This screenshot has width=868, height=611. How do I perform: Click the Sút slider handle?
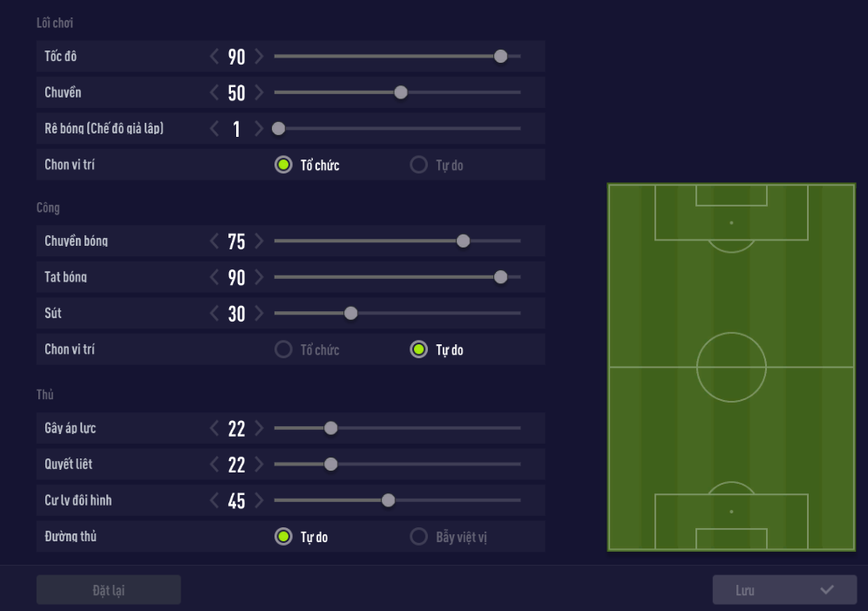(350, 314)
